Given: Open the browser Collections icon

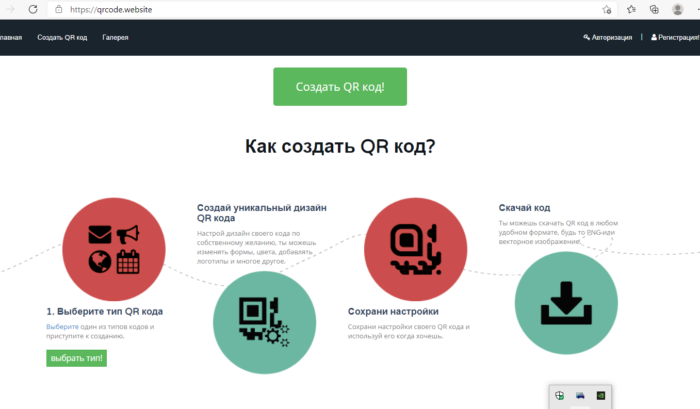Looking at the screenshot, I should point(654,9).
